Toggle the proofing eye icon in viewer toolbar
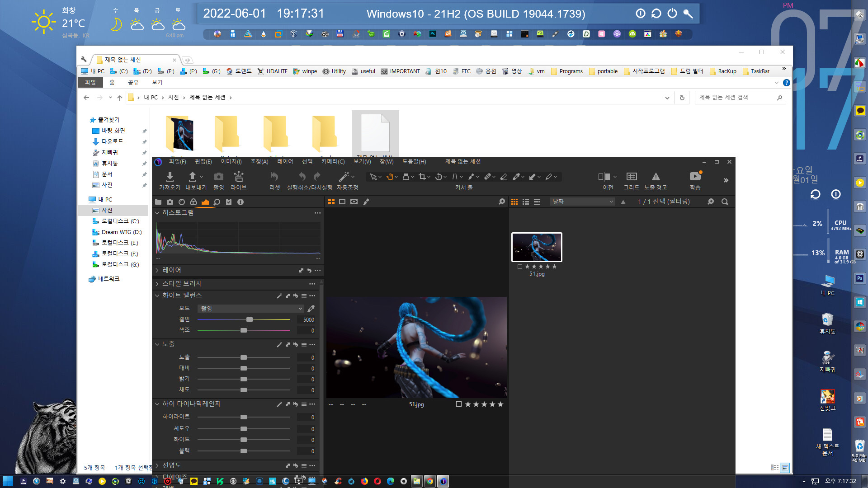Screen dimensions: 868x488 coord(354,202)
